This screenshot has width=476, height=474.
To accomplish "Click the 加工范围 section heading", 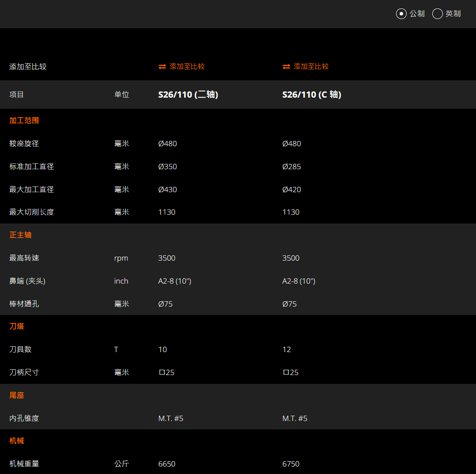I will [24, 121].
